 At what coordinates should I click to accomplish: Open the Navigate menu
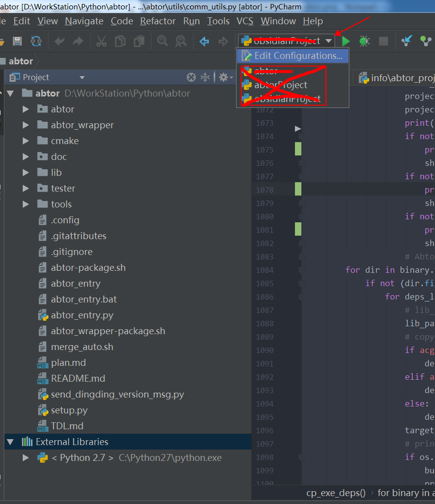coord(84,21)
